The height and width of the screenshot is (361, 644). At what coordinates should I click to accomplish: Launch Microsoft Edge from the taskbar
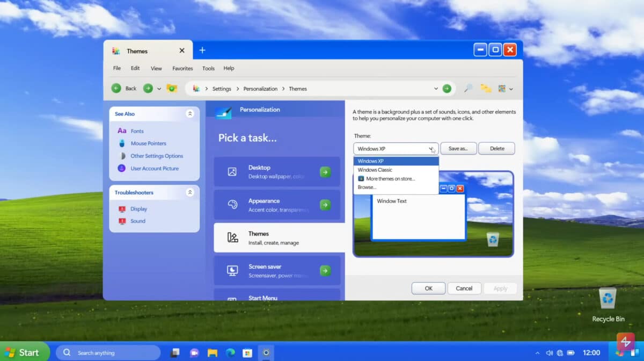pyautogui.click(x=231, y=353)
